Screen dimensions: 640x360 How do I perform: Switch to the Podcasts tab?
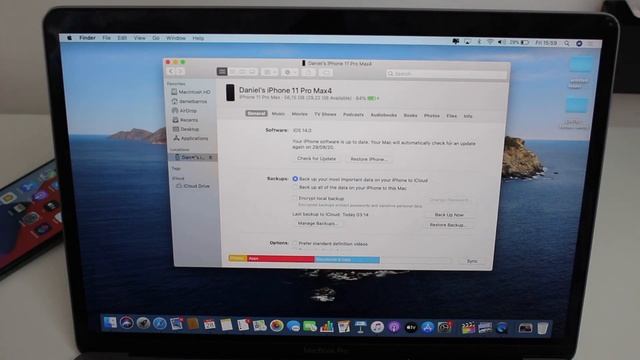[x=353, y=115]
